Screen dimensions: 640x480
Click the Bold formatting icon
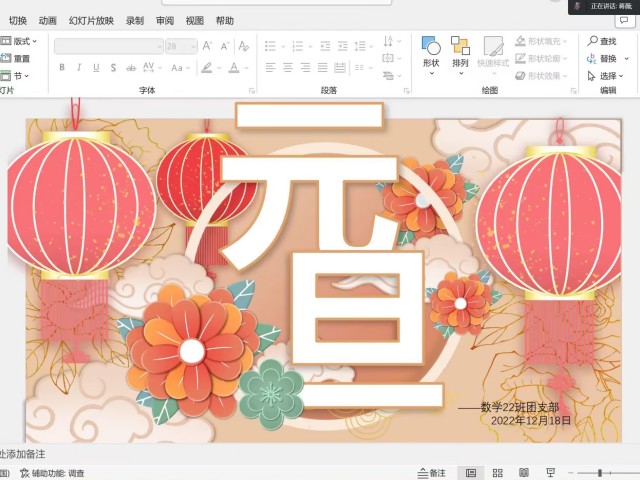[x=62, y=68]
